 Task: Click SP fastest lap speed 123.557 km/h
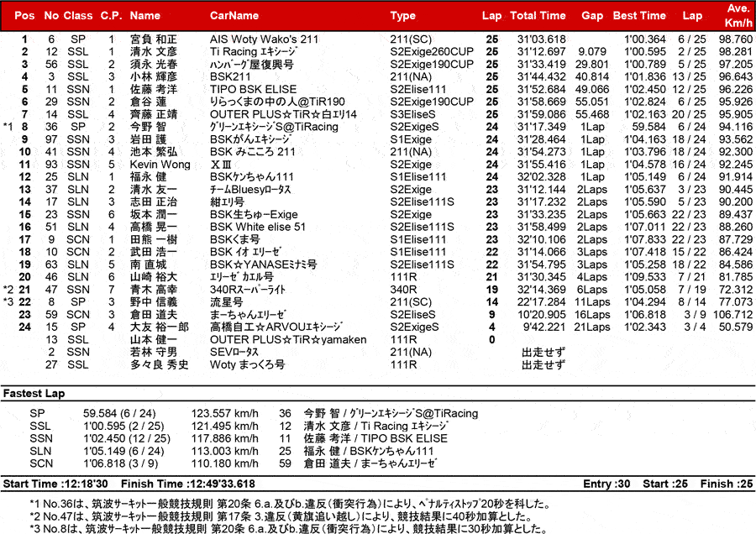224,413
